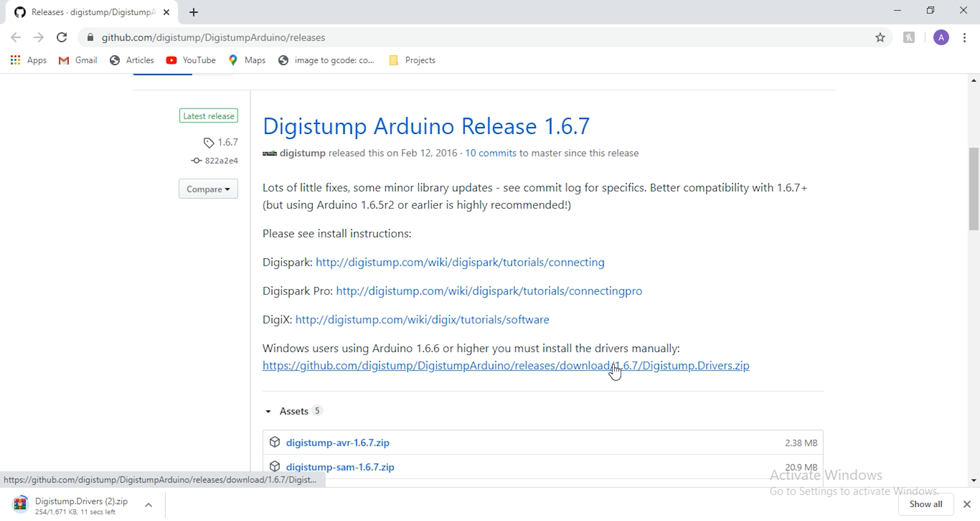Open the Maps bookmark
The height and width of the screenshot is (521, 980).
tap(247, 60)
